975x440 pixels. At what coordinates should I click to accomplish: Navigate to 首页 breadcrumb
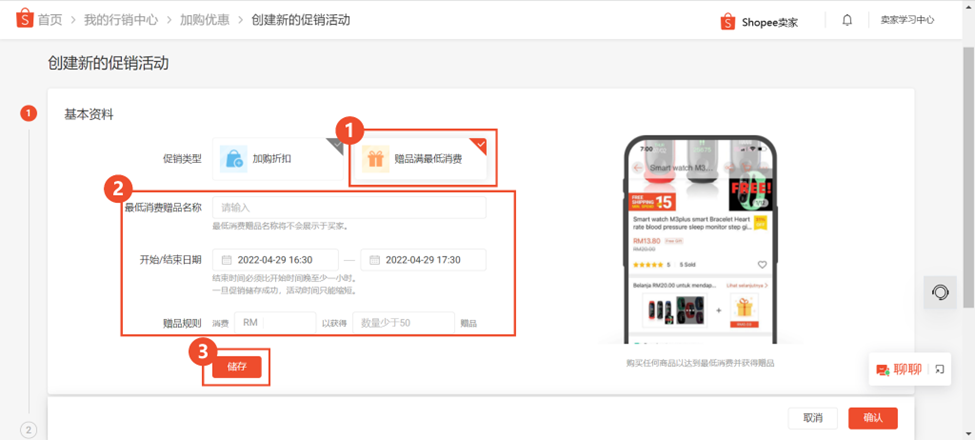50,20
